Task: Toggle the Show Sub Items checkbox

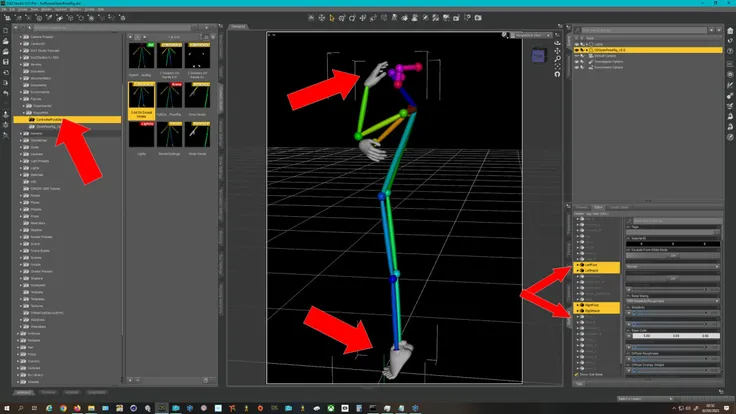Action: [x=577, y=375]
